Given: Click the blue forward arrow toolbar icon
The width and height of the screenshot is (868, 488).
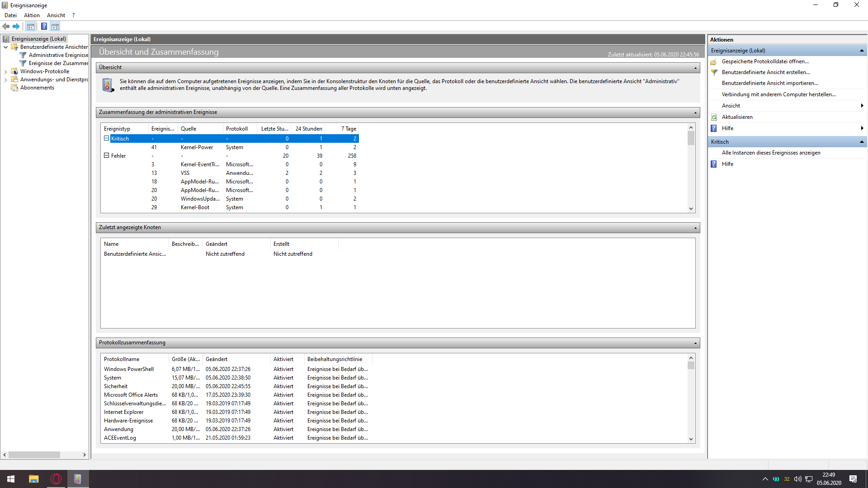Looking at the screenshot, I should tap(16, 26).
